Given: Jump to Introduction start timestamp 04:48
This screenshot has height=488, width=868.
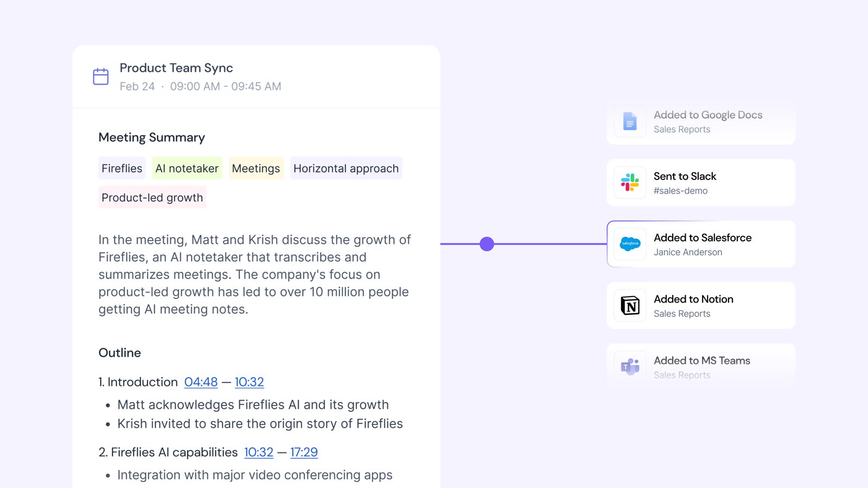Looking at the screenshot, I should click(x=201, y=382).
